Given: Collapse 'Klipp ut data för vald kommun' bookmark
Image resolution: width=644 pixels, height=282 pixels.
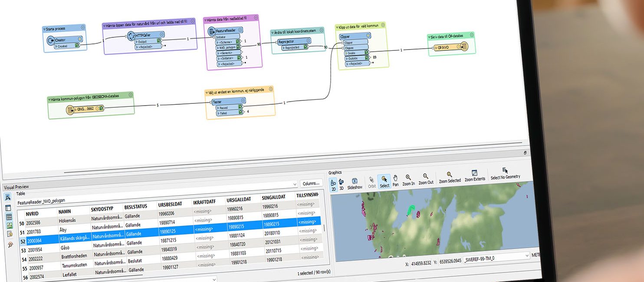Looking at the screenshot, I should click(337, 27).
